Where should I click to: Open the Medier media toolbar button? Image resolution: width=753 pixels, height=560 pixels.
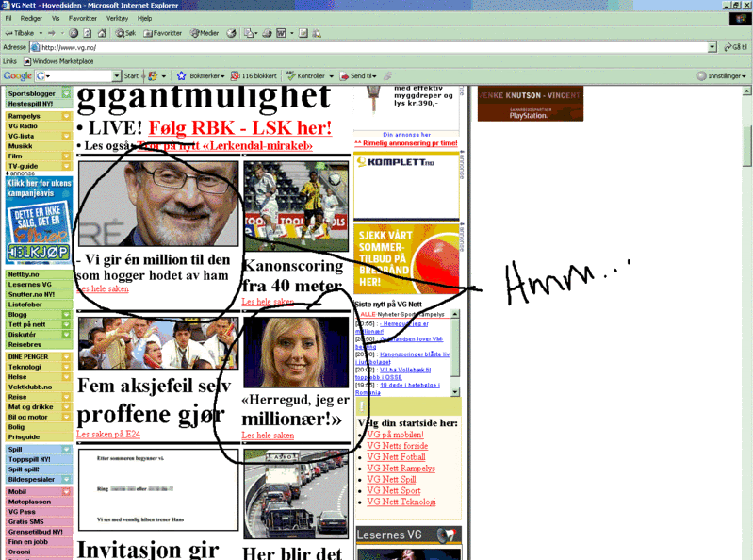click(205, 33)
